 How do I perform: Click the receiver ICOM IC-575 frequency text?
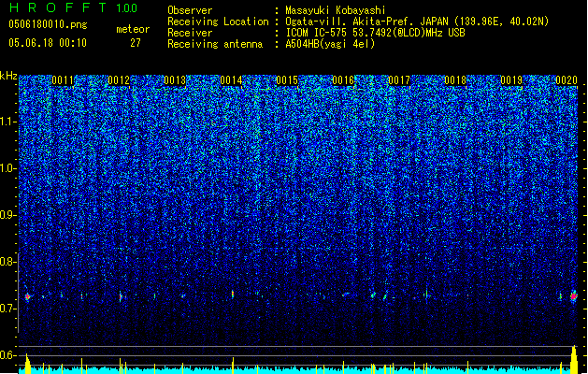click(376, 33)
